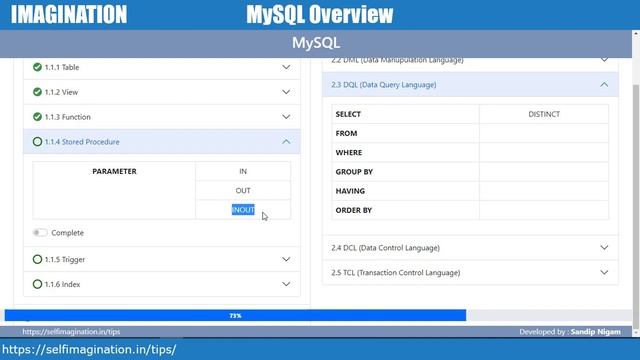Click green check icon beside 1.1.2 View

pyautogui.click(x=37, y=92)
